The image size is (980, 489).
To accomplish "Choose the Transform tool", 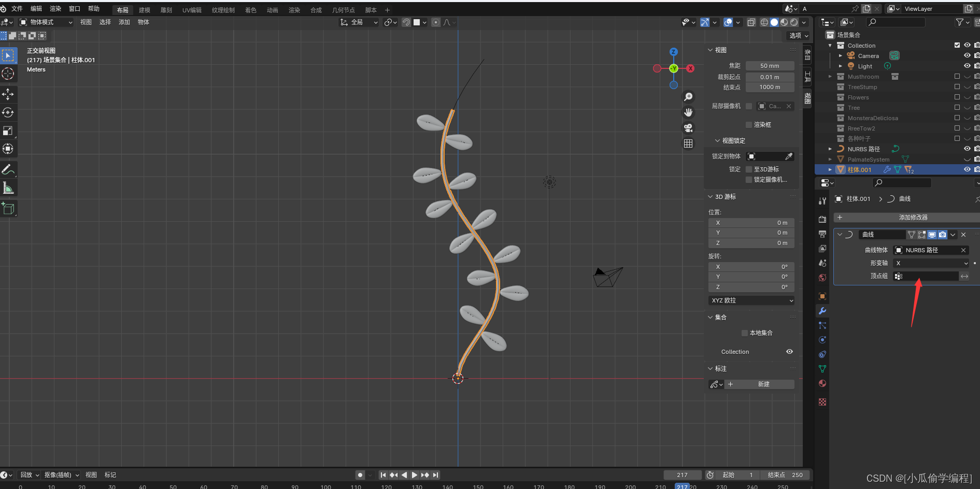I will (x=8, y=149).
